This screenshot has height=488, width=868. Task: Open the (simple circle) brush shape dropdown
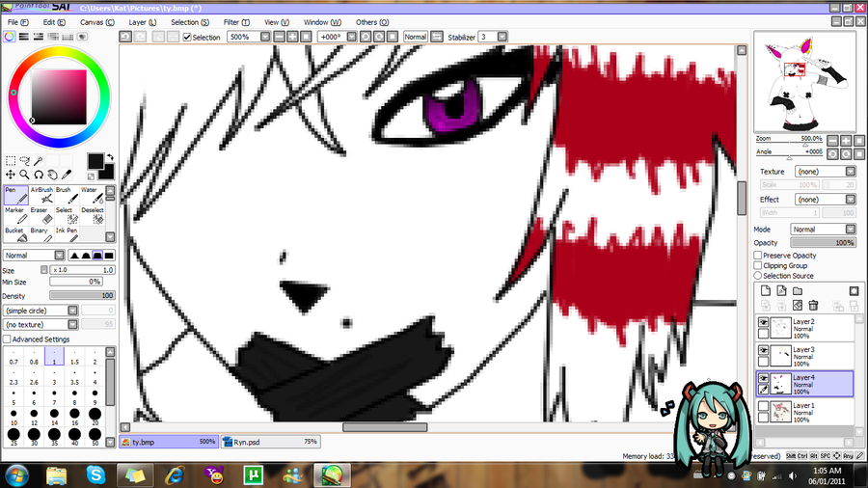point(72,311)
